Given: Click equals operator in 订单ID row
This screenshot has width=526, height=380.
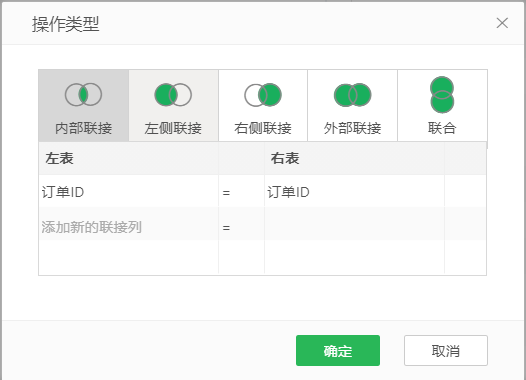Looking at the screenshot, I should point(226,193).
